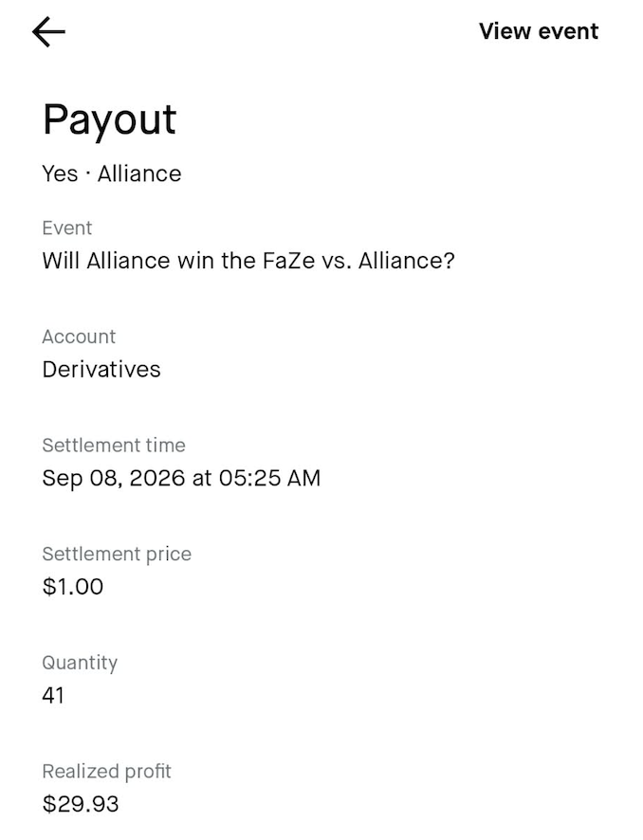
Task: Select the Sep 08, 2026 settlement timestamp
Action: [181, 478]
